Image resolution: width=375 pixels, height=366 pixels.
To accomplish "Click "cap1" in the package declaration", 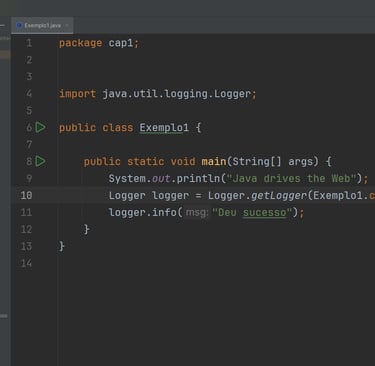I will pyautogui.click(x=121, y=43).
